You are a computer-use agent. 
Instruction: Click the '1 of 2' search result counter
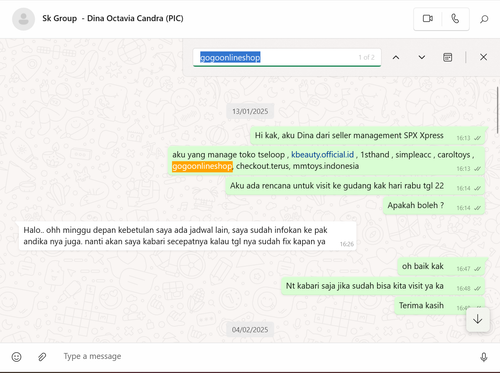(366, 57)
